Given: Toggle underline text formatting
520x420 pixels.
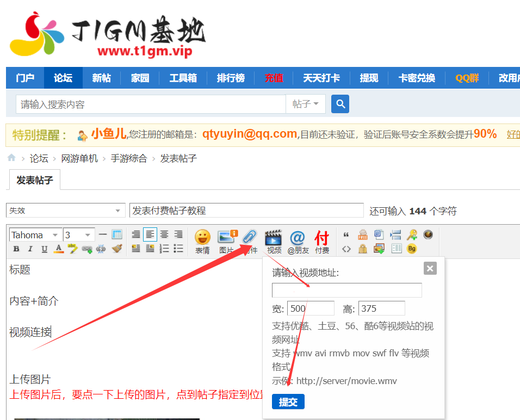Looking at the screenshot, I should tap(44, 248).
